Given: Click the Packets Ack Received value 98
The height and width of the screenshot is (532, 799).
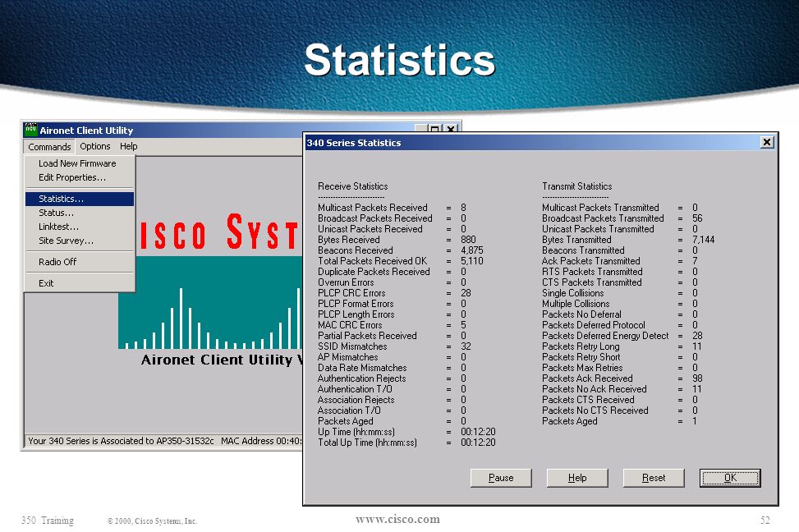Looking at the screenshot, I should click(x=697, y=378).
